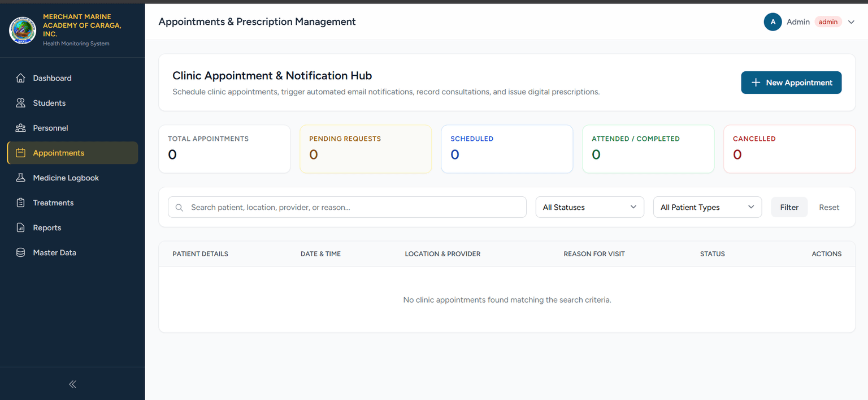Screen dimensions: 868x400
Task: Collapse the sidebar with double-chevron icon
Action: coord(72,384)
